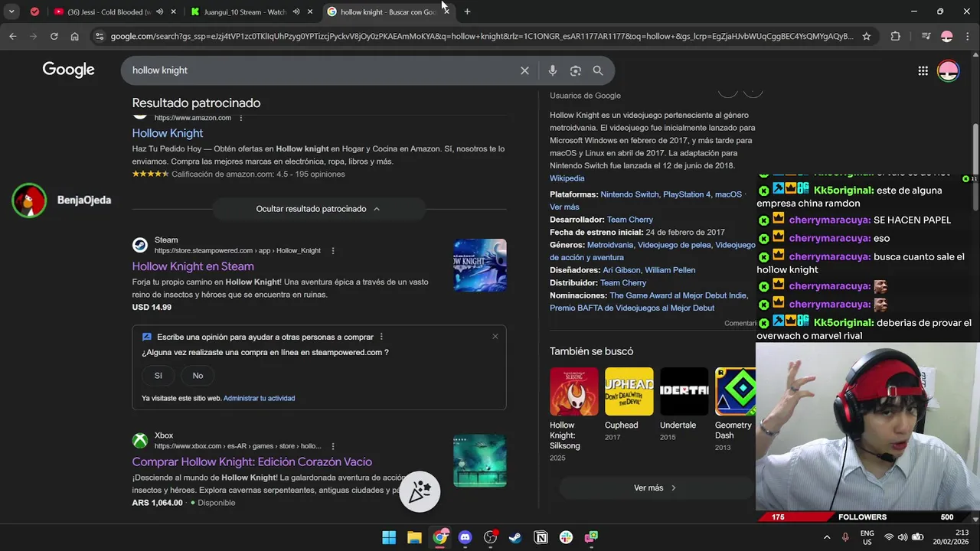View site information in the address bar

(x=99, y=36)
